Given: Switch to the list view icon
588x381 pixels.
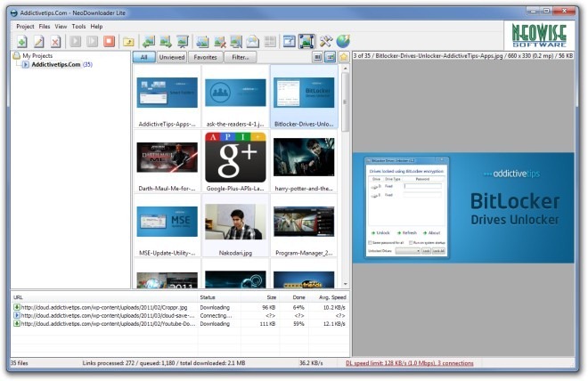Looking at the screenshot, I should click(x=317, y=57).
